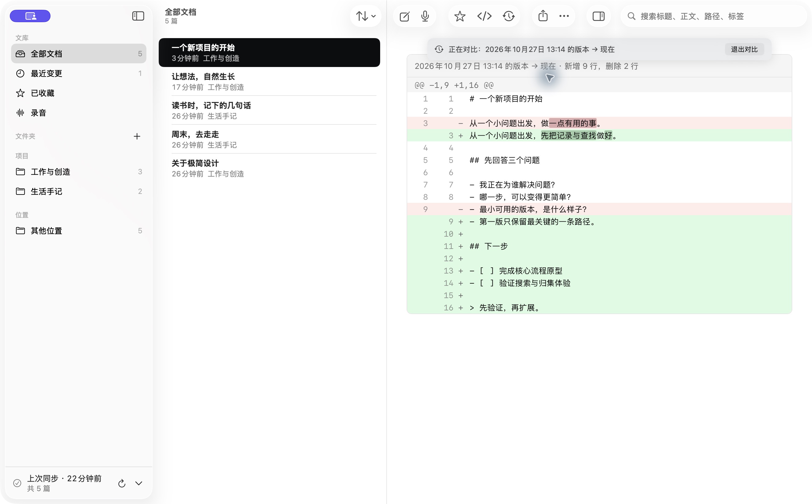The image size is (812, 504).
Task: Open the 工作与创造 folder
Action: (79, 172)
